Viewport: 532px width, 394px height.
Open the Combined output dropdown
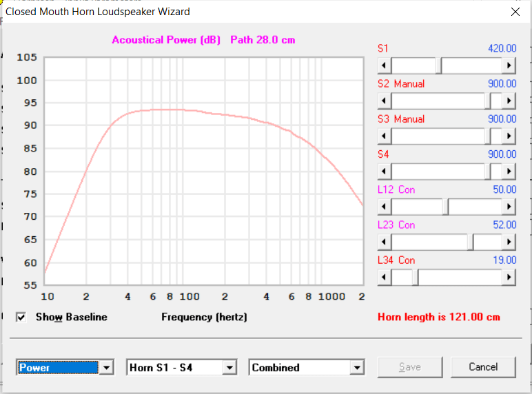(x=357, y=368)
